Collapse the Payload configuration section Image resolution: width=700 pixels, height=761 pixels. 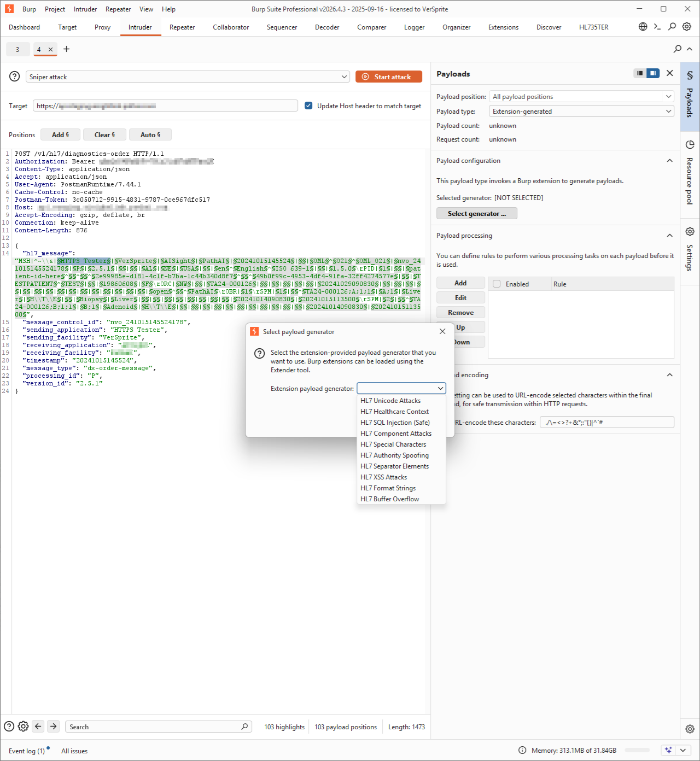tap(669, 161)
